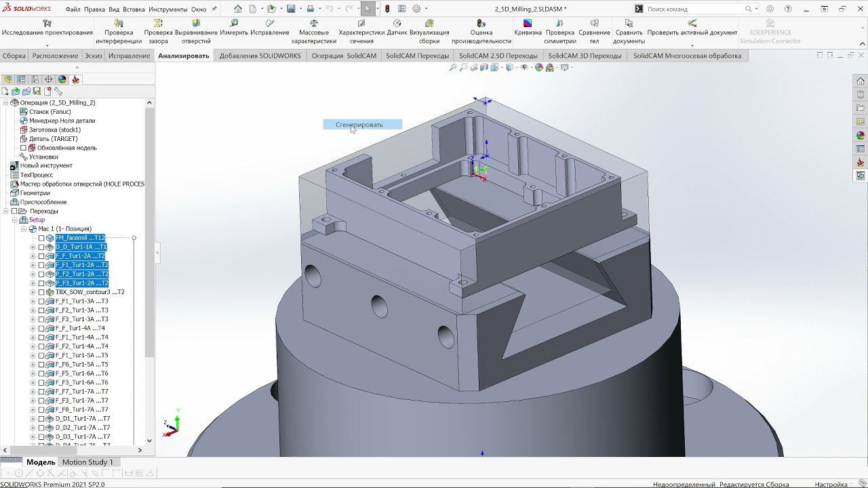Open the Options gear icon

416,9
